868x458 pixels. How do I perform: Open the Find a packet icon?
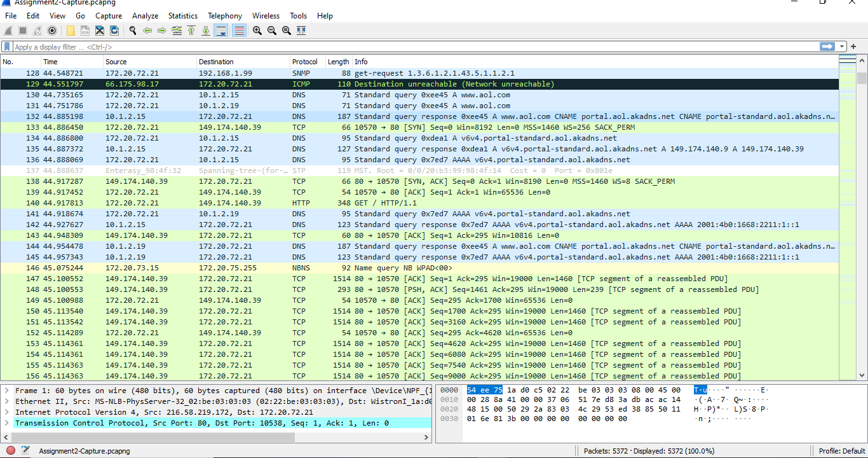pyautogui.click(x=133, y=30)
